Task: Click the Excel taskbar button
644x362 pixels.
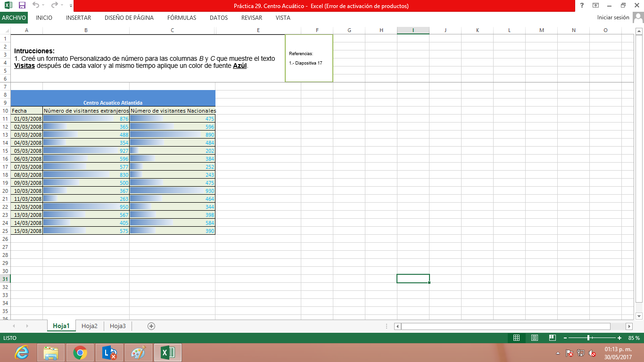Action: coord(168,352)
